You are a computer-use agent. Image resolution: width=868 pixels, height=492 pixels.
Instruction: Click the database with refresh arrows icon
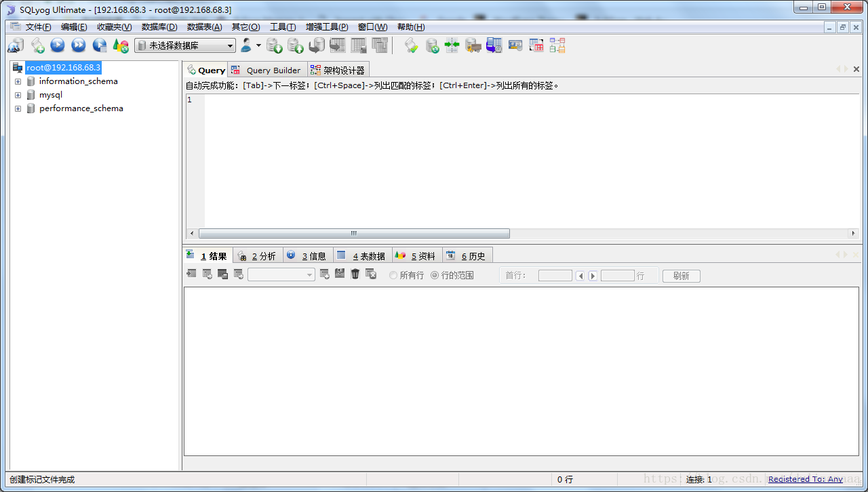pyautogui.click(x=431, y=45)
